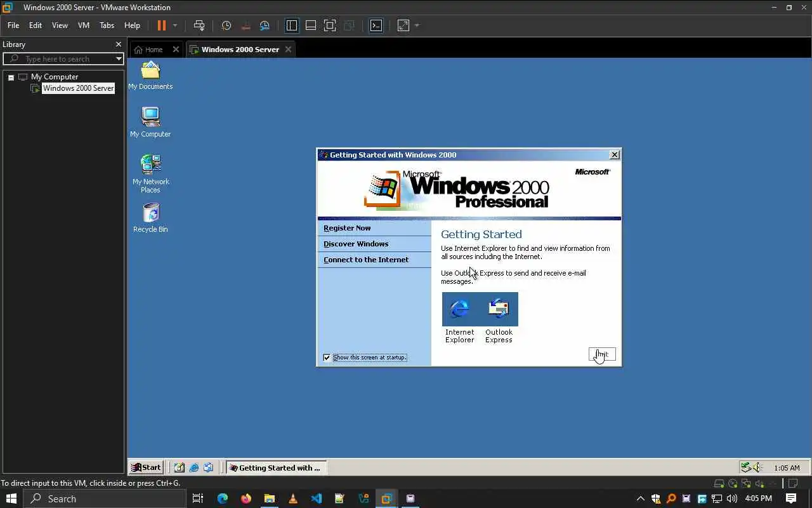Open VLC from host taskbar
Viewport: 812px width, 508px height.
(293, 498)
